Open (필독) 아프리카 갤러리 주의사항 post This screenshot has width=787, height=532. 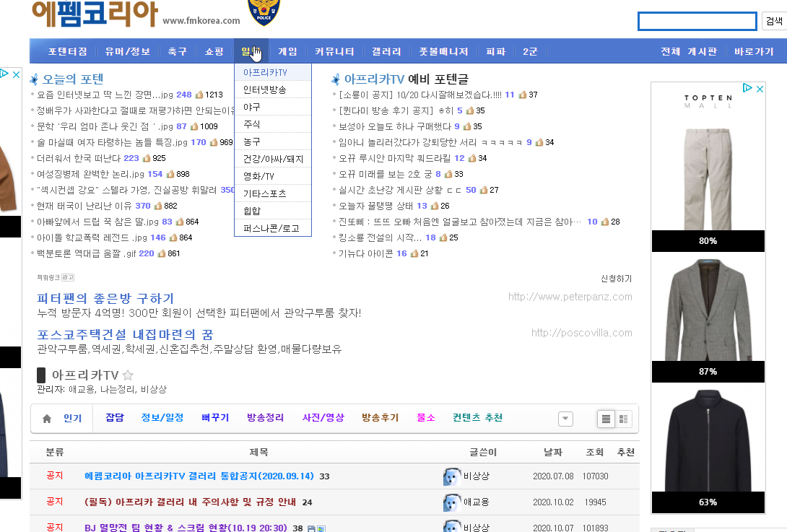190,502
